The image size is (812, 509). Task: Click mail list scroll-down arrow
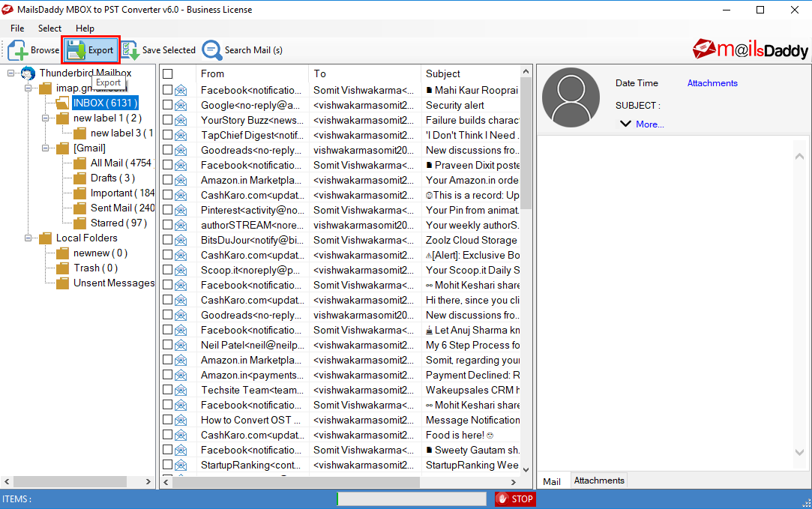(526, 470)
